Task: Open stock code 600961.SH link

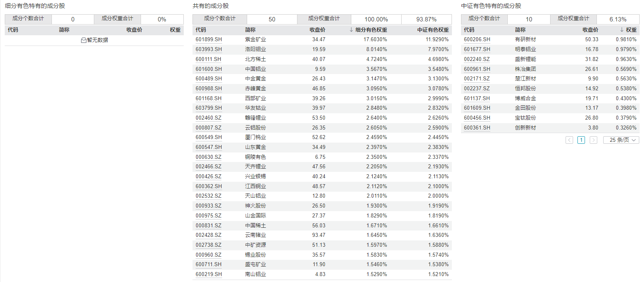Action: (x=477, y=69)
